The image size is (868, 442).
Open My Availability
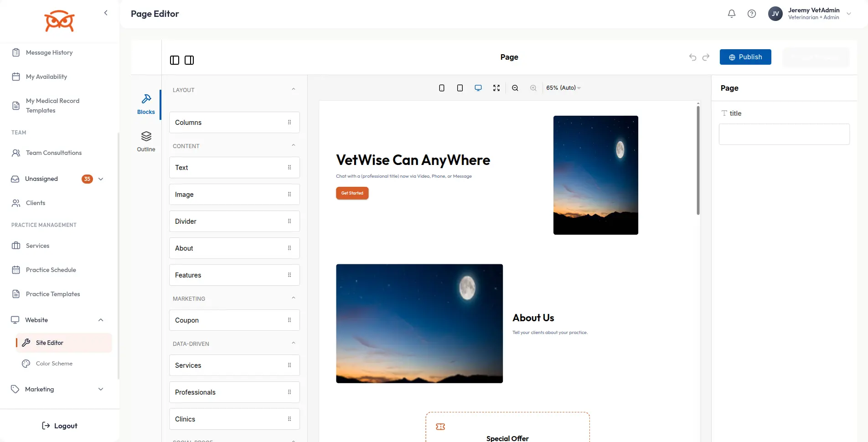pyautogui.click(x=46, y=77)
